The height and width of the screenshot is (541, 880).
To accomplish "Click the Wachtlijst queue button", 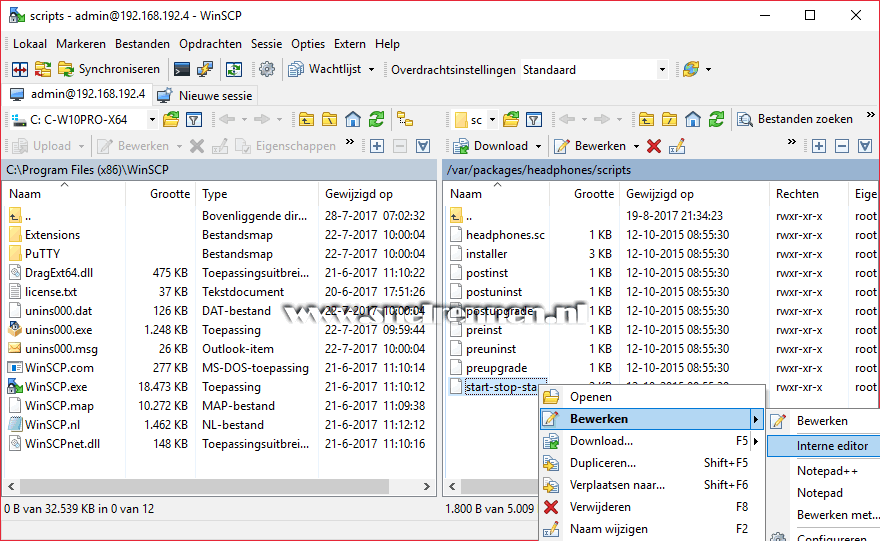I will 326,69.
